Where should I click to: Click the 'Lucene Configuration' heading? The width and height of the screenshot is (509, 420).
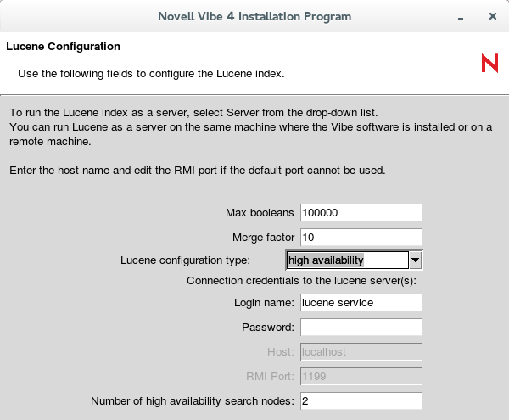click(64, 47)
